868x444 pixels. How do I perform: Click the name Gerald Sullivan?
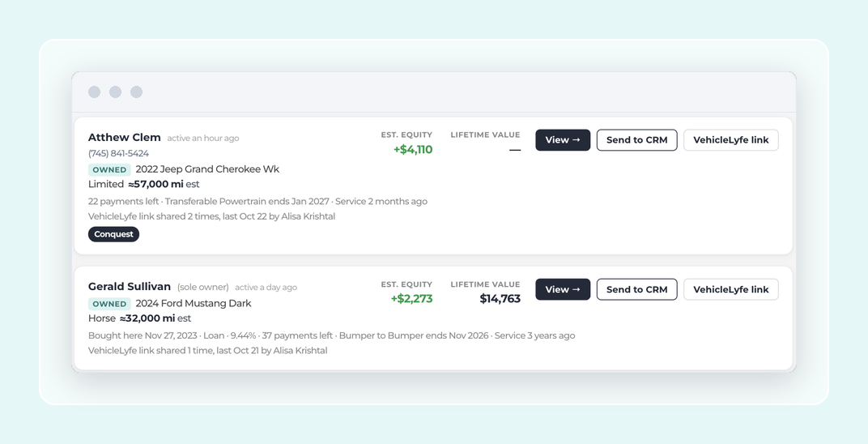[130, 287]
